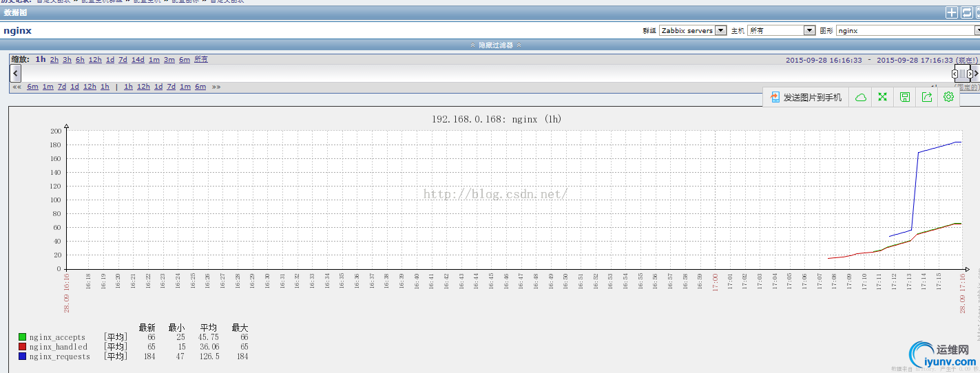This screenshot has height=373, width=980.
Task: Click the nginx_requests legend label
Action: [59, 356]
